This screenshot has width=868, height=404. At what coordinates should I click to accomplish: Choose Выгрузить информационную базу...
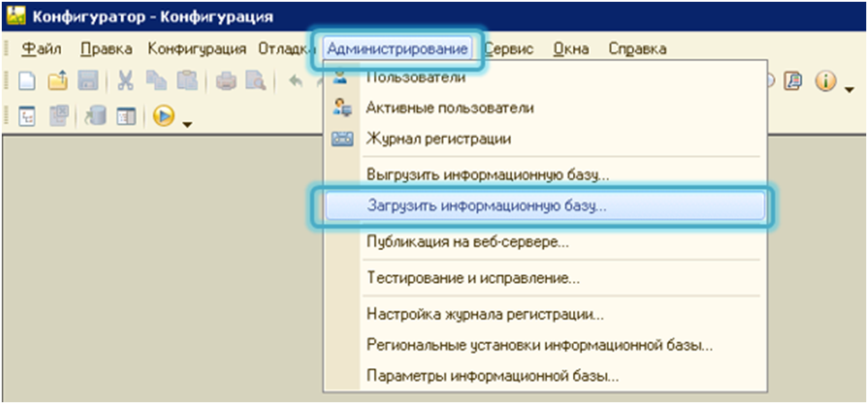coord(544,176)
